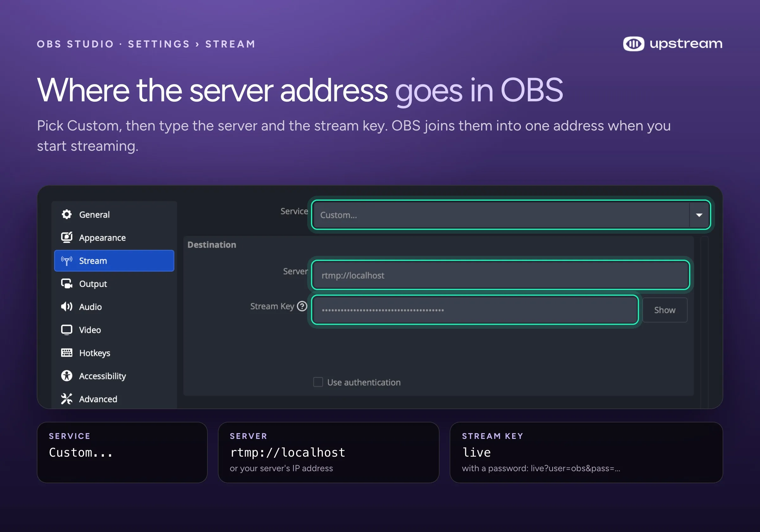Enable the Use authentication checkbox
This screenshot has height=532, width=760.
318,382
